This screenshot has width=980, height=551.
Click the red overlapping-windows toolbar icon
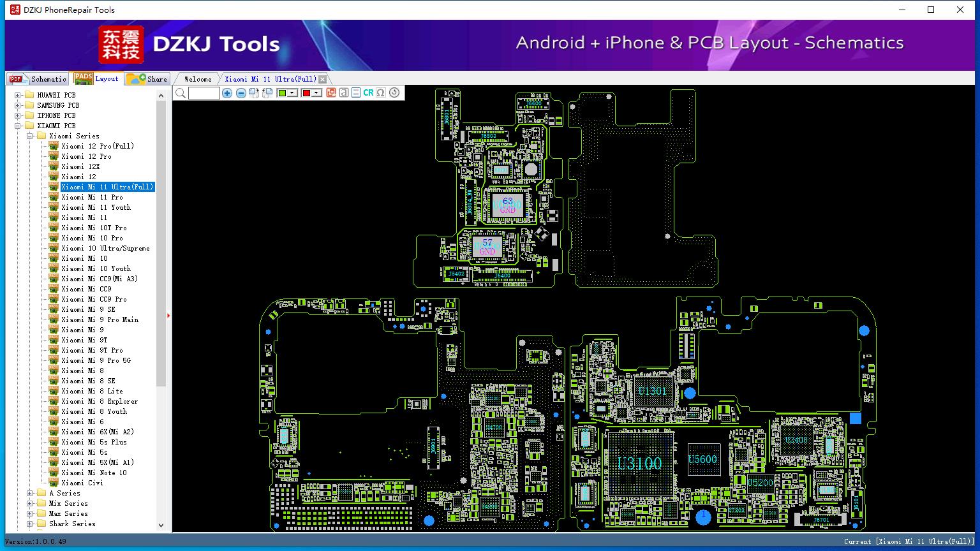[330, 93]
